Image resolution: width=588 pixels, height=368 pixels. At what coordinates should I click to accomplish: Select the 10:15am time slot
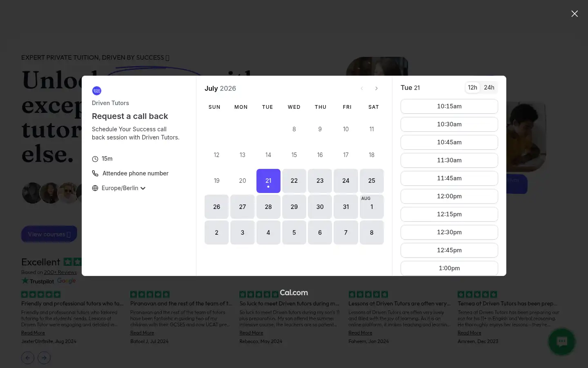click(449, 106)
